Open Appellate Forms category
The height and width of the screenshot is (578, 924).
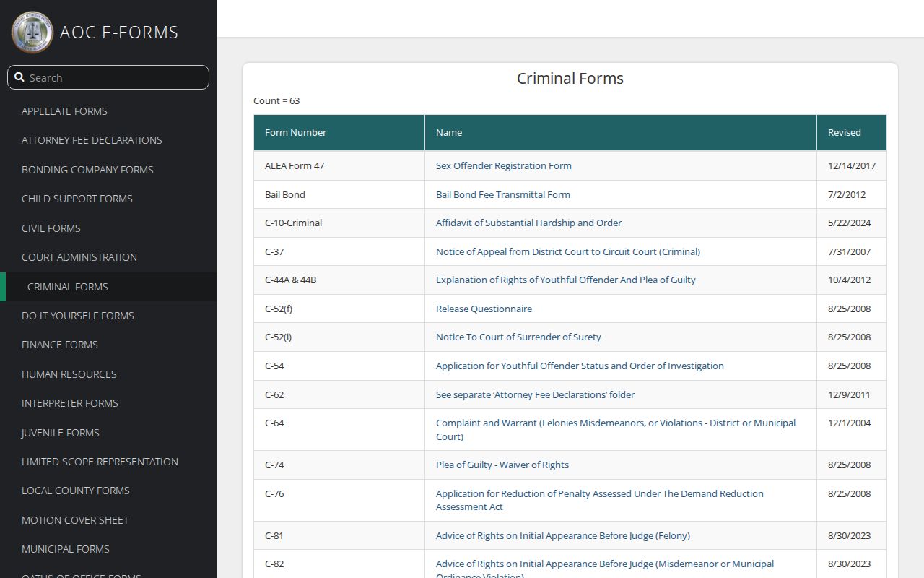(x=64, y=111)
